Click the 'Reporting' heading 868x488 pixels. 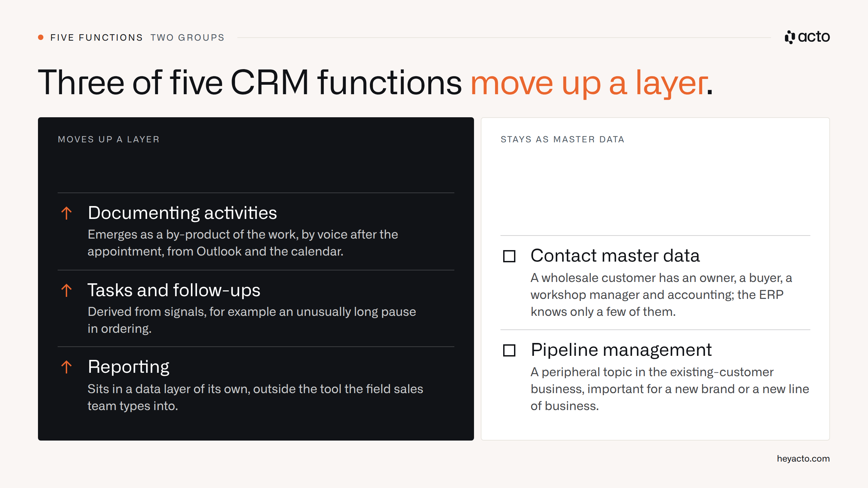[129, 367]
